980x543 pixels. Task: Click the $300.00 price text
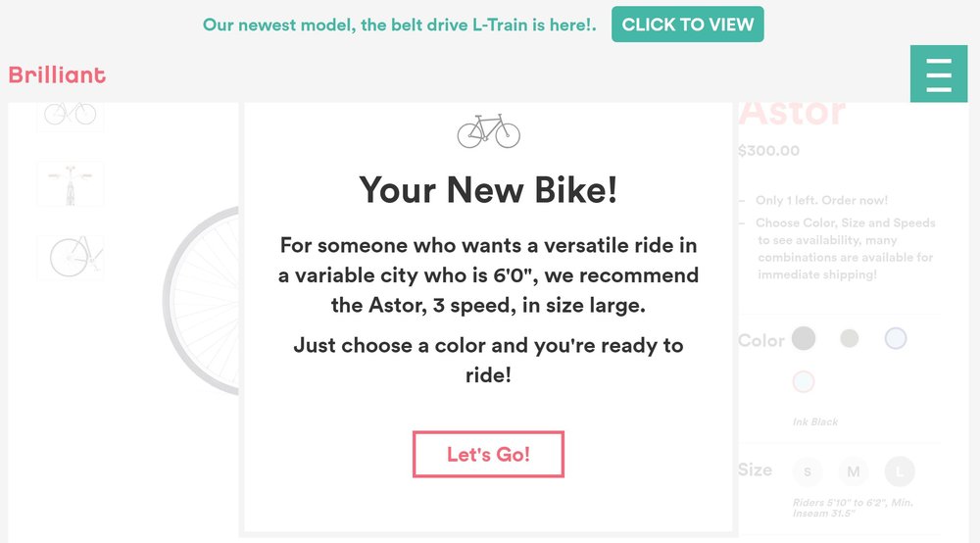pos(768,151)
